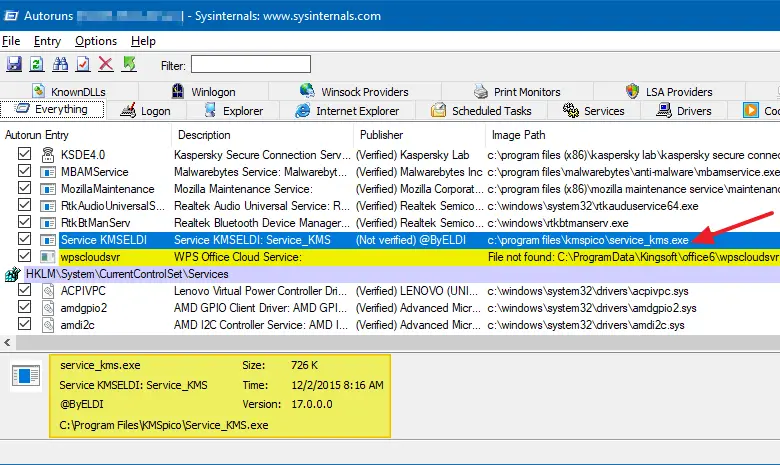
Task: Click the red Delete X icon
Action: coord(105,64)
